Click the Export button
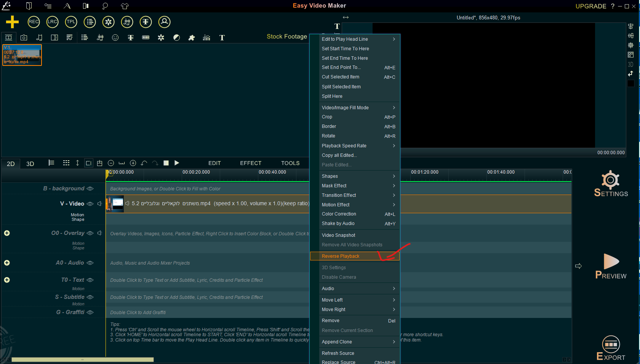Screen dimensions: 640x364 611,348
